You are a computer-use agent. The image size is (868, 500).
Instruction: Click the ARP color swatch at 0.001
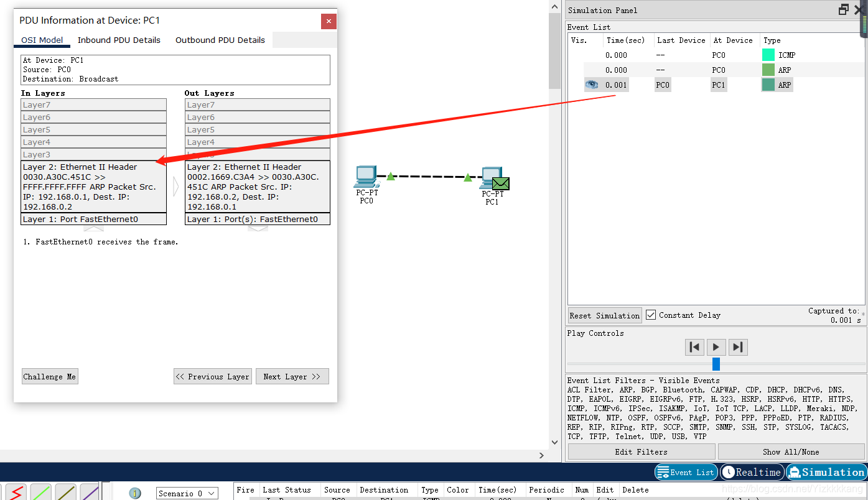tap(768, 85)
